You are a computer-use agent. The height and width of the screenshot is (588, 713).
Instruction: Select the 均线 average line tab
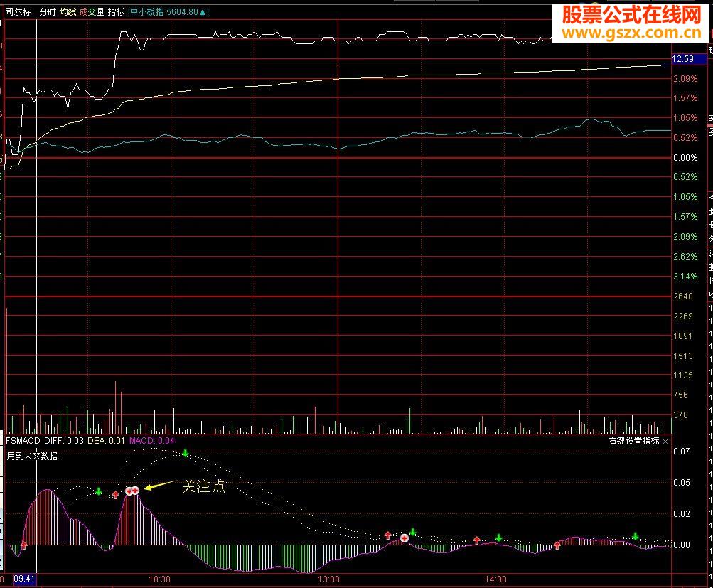pos(68,12)
